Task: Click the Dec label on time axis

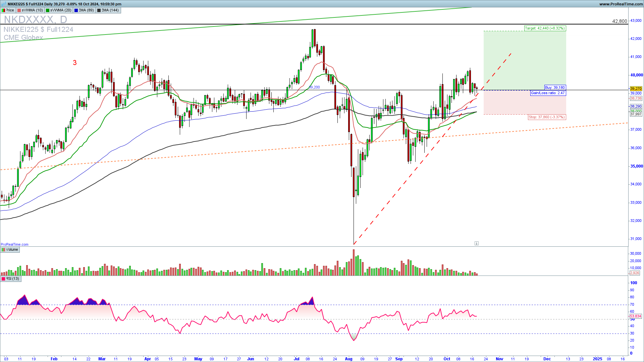Action: (x=547, y=359)
